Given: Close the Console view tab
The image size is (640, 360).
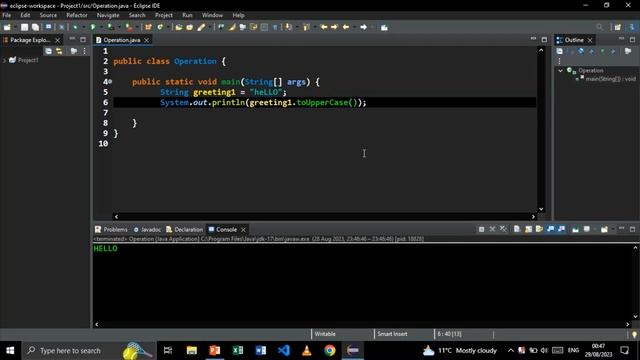Looking at the screenshot, I should coord(243,230).
